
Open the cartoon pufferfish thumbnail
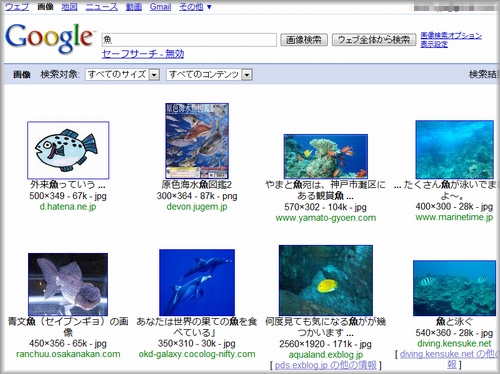pyautogui.click(x=68, y=150)
